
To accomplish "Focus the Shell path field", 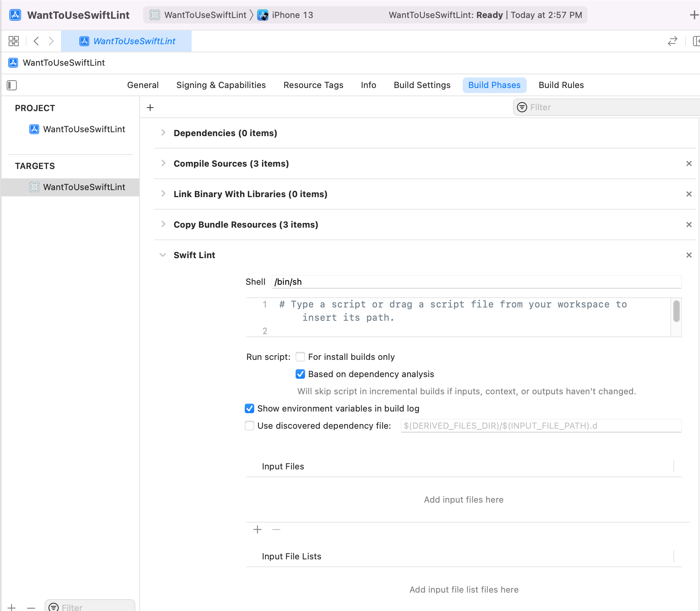I will tap(476, 282).
